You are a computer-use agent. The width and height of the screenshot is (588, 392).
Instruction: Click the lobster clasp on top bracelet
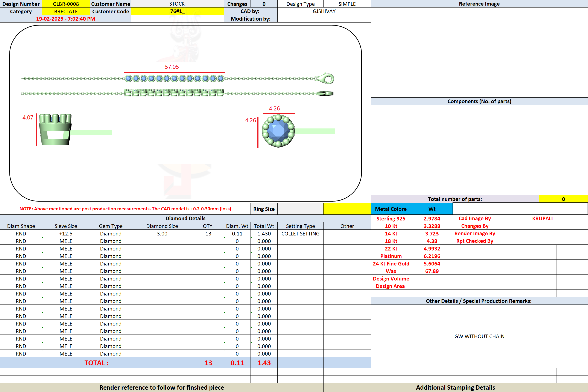[x=325, y=78]
